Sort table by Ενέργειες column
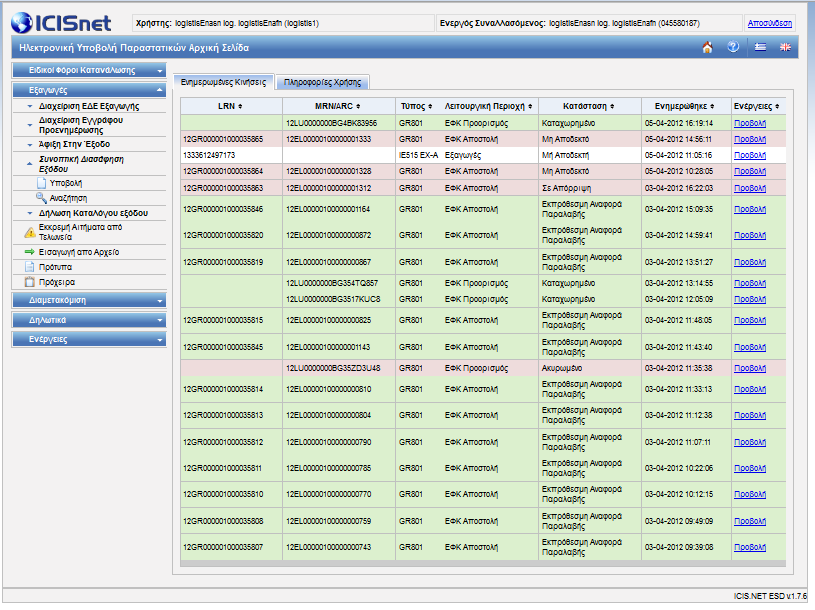The height and width of the screenshot is (610, 815). click(757, 106)
